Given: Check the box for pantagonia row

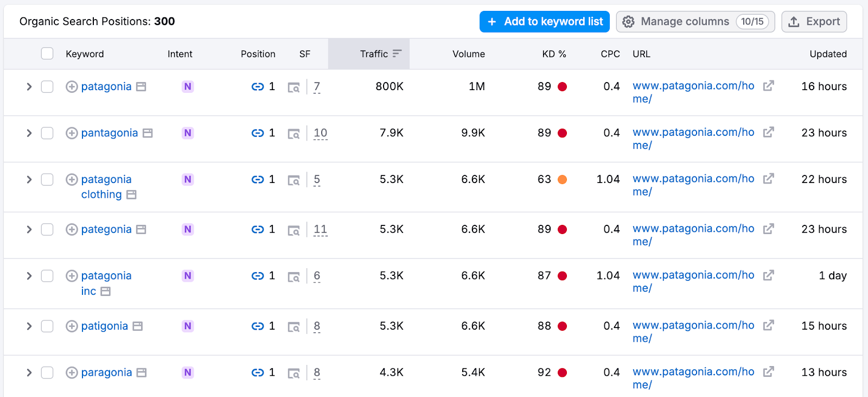Looking at the screenshot, I should (47, 133).
